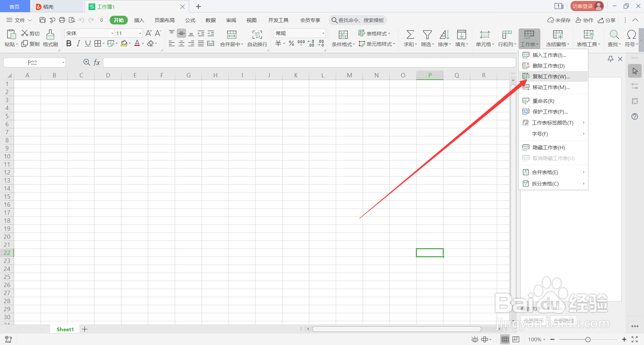Apply red font color A icon
The width and height of the screenshot is (644, 345).
point(137,44)
